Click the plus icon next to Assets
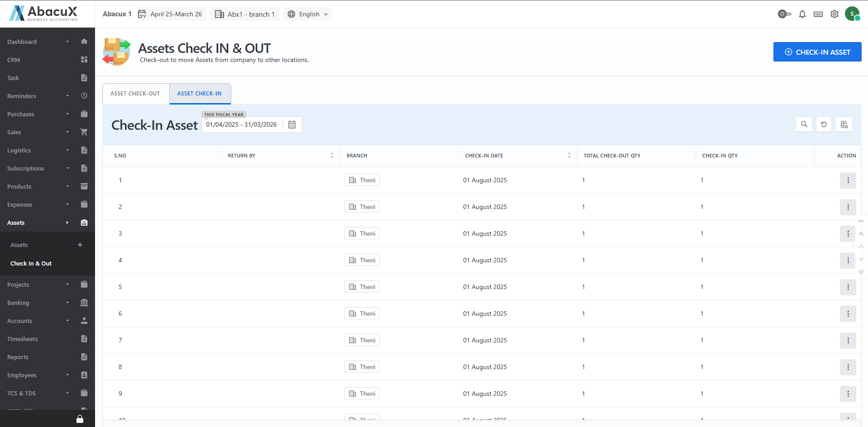 pyautogui.click(x=80, y=245)
